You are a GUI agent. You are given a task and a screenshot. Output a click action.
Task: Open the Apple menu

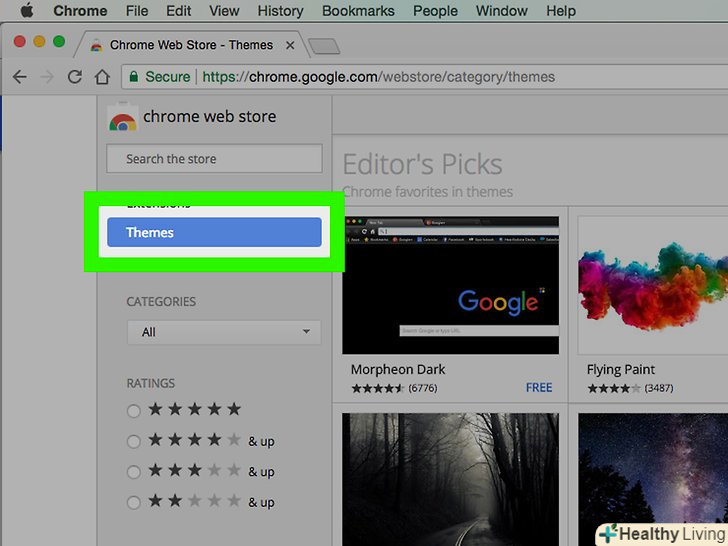pyautogui.click(x=27, y=10)
